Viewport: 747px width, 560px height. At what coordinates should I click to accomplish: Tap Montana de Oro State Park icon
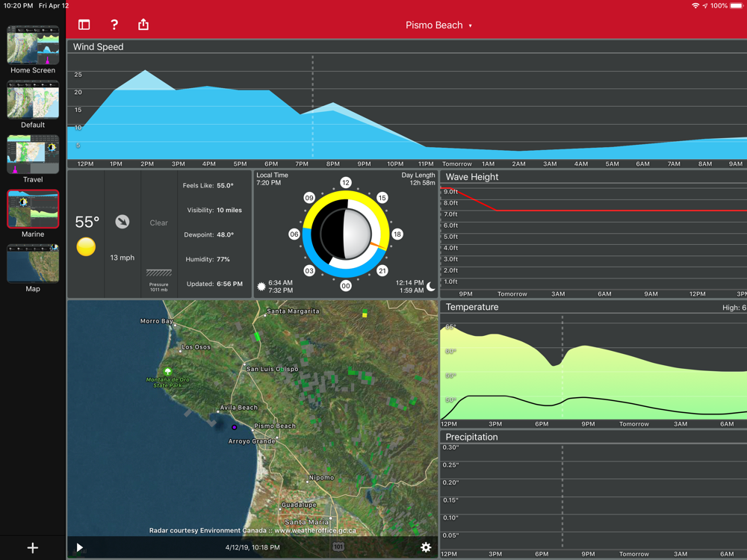[167, 371]
